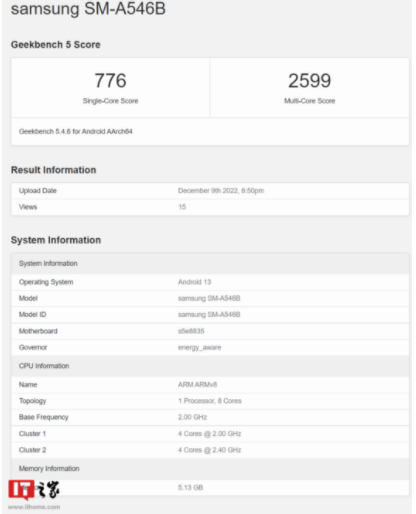Click the 5.13 GB memory value
The height and width of the screenshot is (514, 416).
tap(191, 487)
